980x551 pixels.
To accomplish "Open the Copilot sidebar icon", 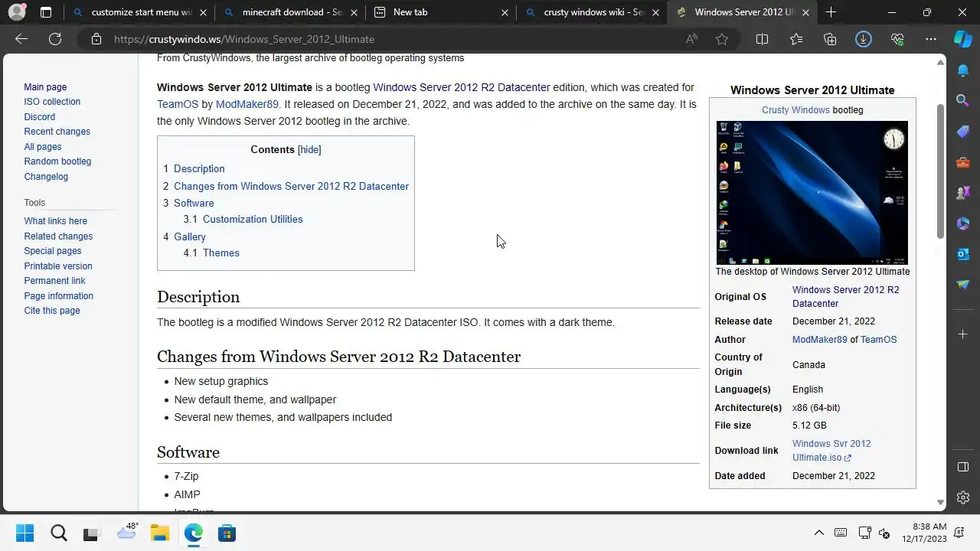I will click(963, 39).
